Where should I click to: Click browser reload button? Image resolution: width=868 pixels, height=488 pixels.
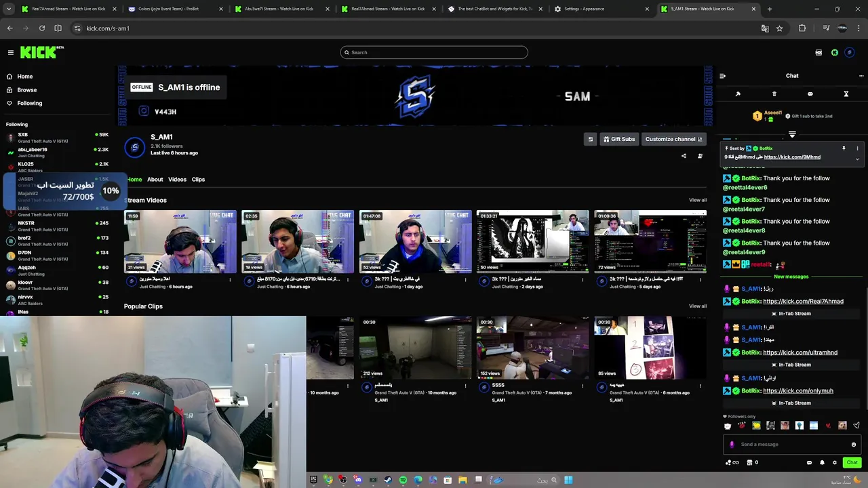[42, 28]
